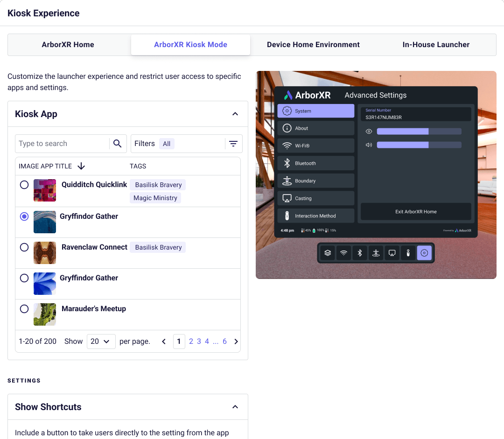Screen dimensions: 504x439
Task: Click the volume speaker icon in preview
Action: click(369, 145)
